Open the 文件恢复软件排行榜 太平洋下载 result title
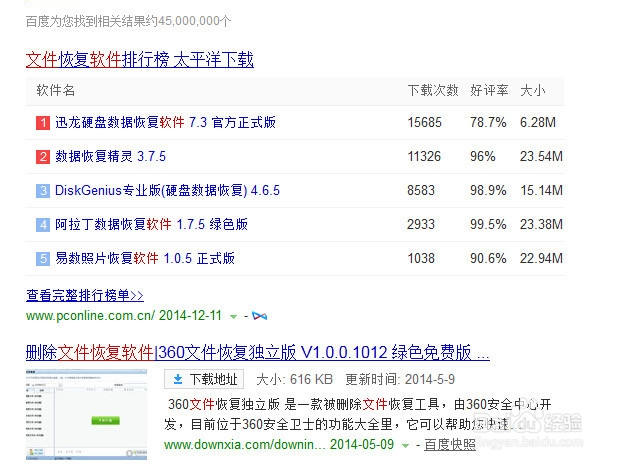618x464 pixels. point(140,60)
